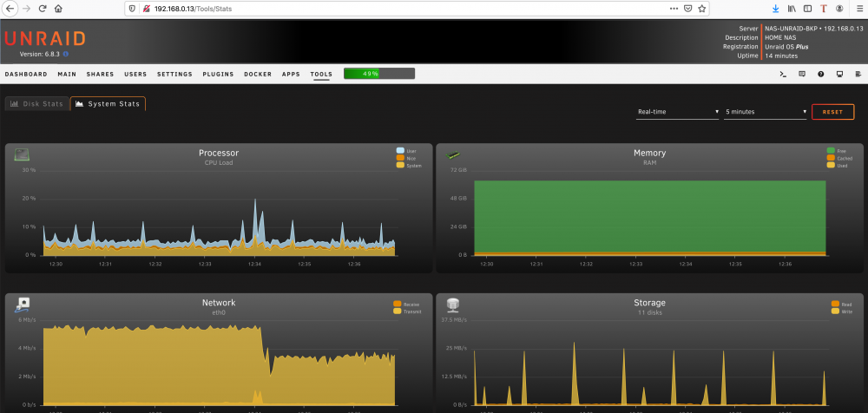Click the help question mark icon

pyautogui.click(x=821, y=75)
